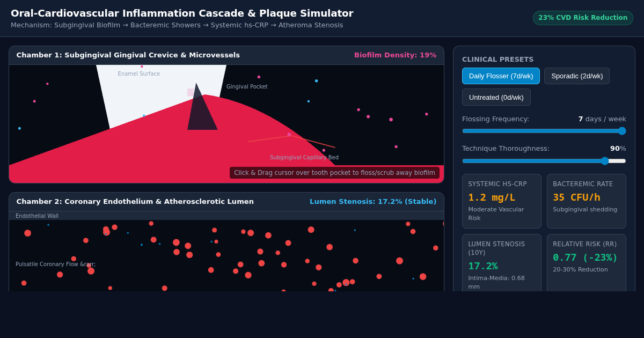Click the 'Oral-Cardiovascular Inflammation Cascade' page title
This screenshot has width=644, height=338.
182,13
